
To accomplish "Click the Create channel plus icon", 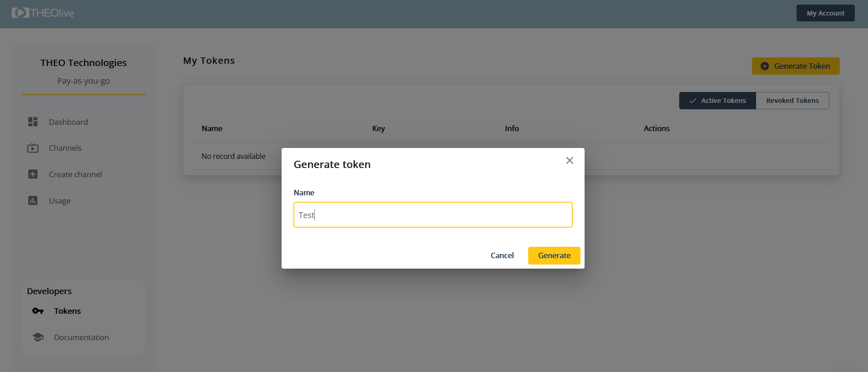I will click(33, 174).
